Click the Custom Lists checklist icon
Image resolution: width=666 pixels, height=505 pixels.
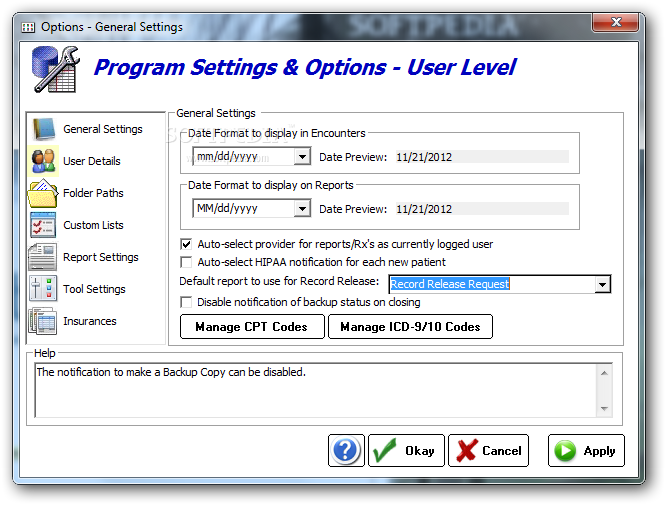pos(43,225)
